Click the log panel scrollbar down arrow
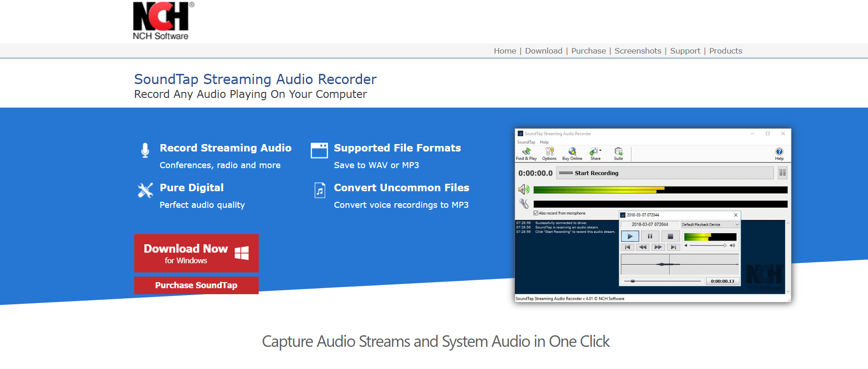 pyautogui.click(x=788, y=291)
